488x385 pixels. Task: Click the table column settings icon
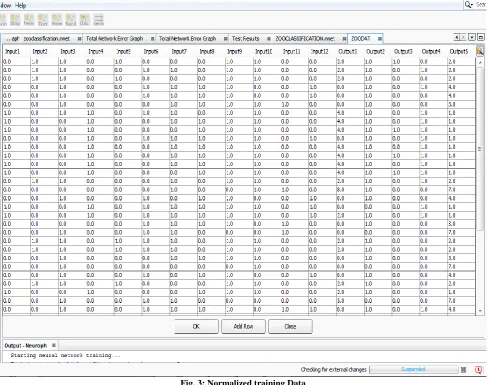click(480, 51)
